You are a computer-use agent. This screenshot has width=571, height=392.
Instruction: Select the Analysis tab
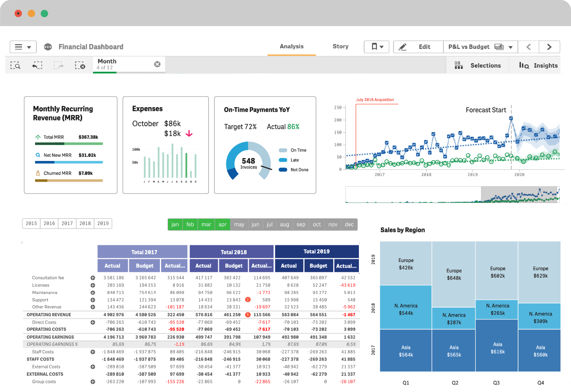(x=291, y=46)
